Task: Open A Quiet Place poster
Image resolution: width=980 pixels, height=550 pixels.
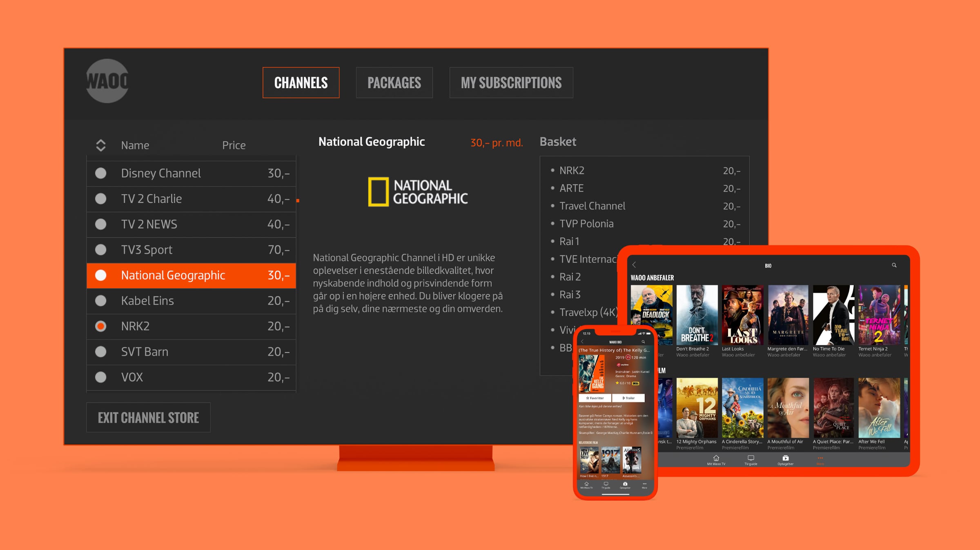Action: 833,407
